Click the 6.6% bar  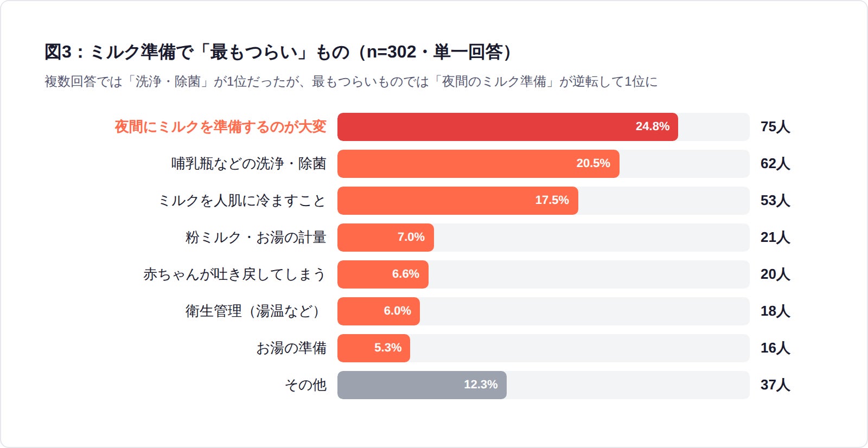382,274
